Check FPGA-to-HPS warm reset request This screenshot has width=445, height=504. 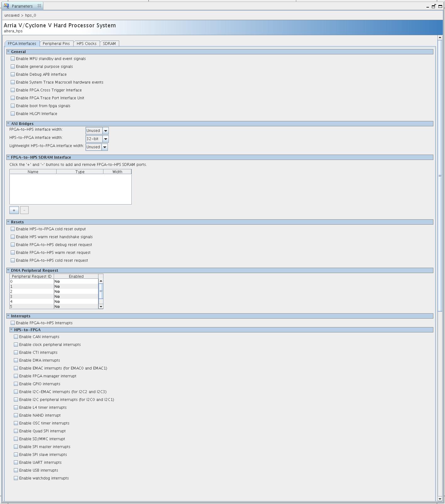13,253
